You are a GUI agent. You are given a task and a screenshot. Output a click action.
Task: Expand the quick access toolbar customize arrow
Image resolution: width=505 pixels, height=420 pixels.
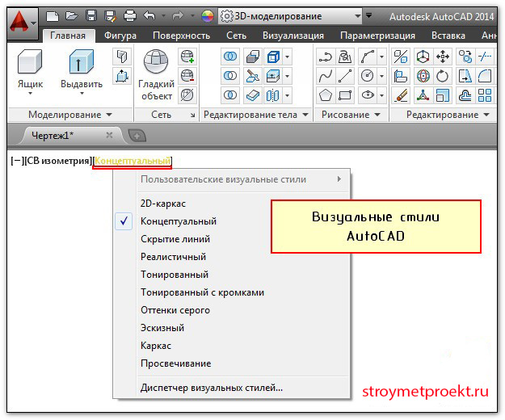[x=369, y=15]
